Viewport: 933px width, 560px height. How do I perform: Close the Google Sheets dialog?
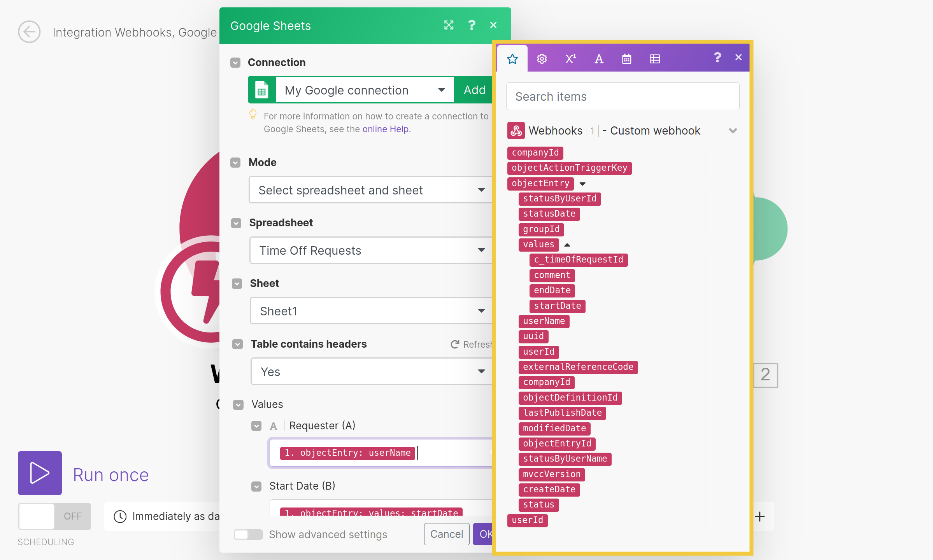click(x=493, y=25)
